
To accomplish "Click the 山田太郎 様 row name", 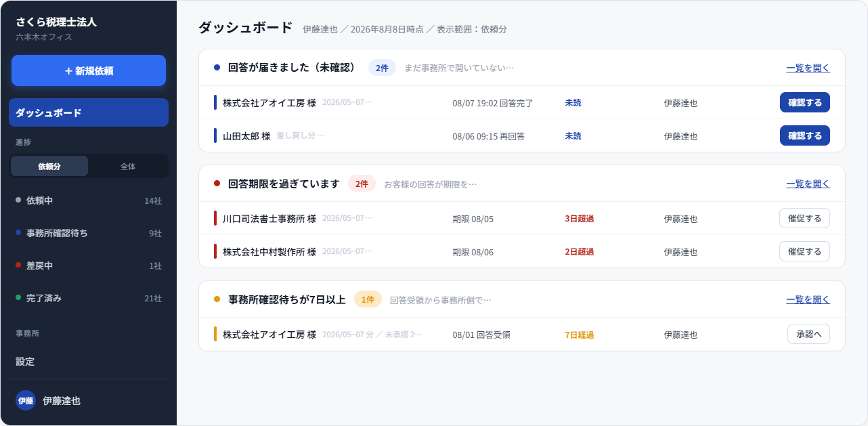I will pyautogui.click(x=246, y=136).
